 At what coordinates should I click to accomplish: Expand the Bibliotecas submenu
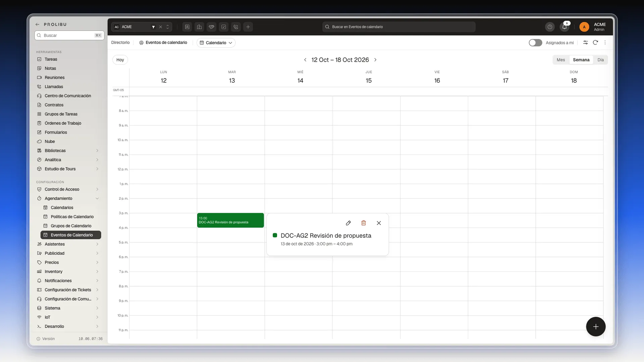(x=97, y=151)
